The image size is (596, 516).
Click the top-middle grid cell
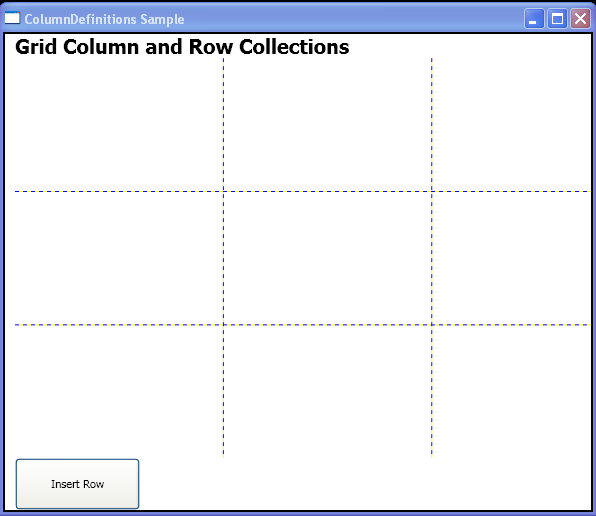tap(327, 125)
